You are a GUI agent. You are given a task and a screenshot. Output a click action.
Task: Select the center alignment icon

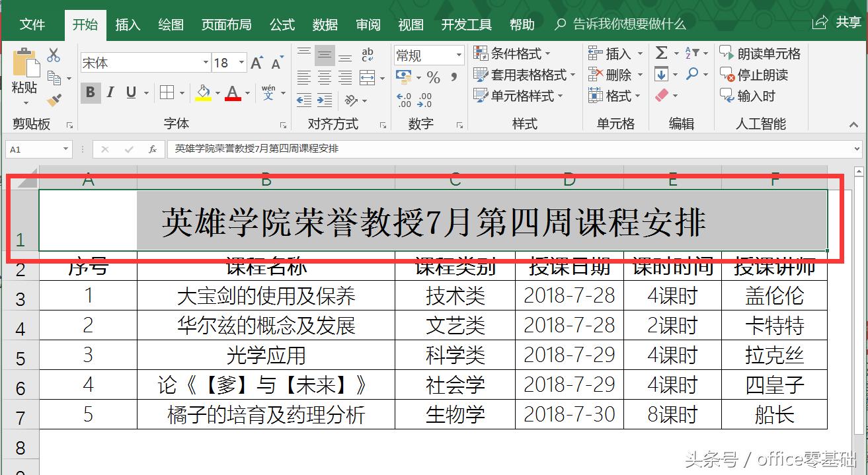point(325,77)
